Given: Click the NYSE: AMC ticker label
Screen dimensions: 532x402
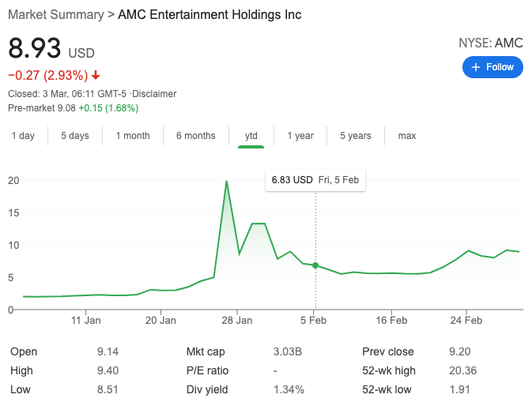Looking at the screenshot, I should tap(491, 43).
